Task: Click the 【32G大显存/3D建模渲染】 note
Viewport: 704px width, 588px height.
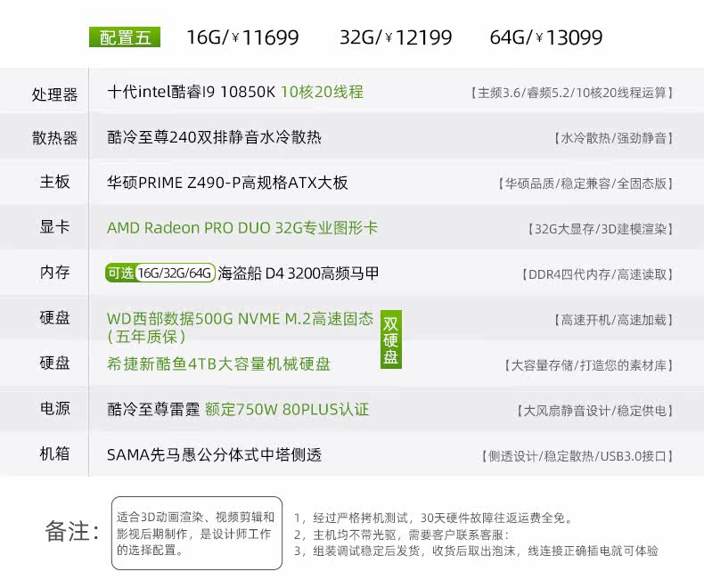Action: click(x=601, y=229)
